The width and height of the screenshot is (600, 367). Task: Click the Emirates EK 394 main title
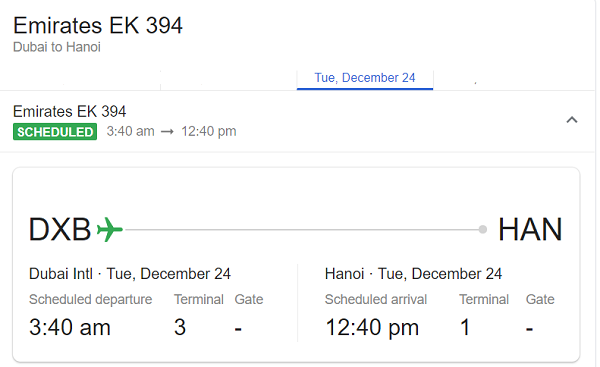(98, 26)
